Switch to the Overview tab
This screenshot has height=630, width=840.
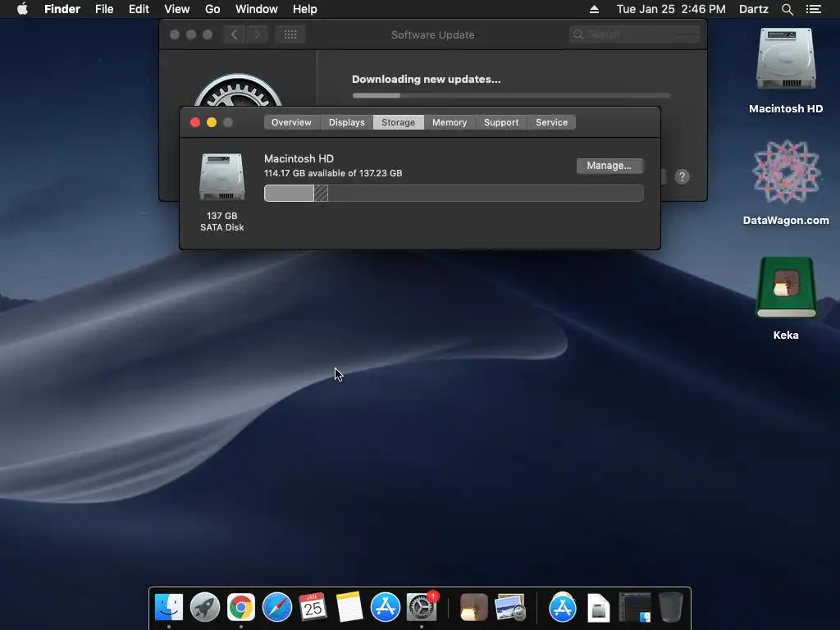[291, 122]
